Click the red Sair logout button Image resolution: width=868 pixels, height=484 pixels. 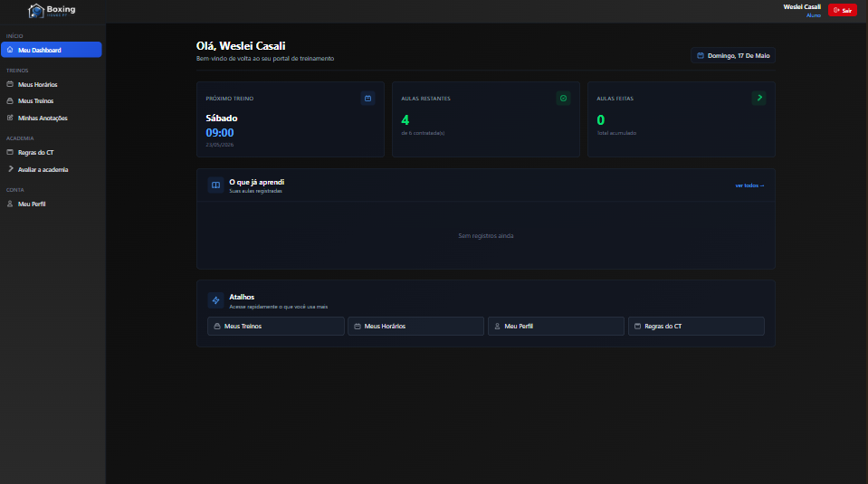(x=842, y=10)
